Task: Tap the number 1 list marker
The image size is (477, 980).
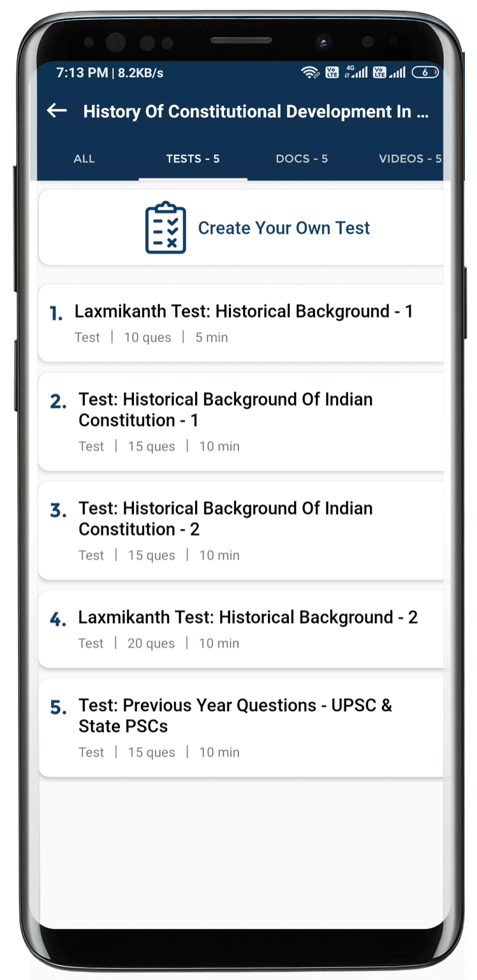Action: coord(56,313)
